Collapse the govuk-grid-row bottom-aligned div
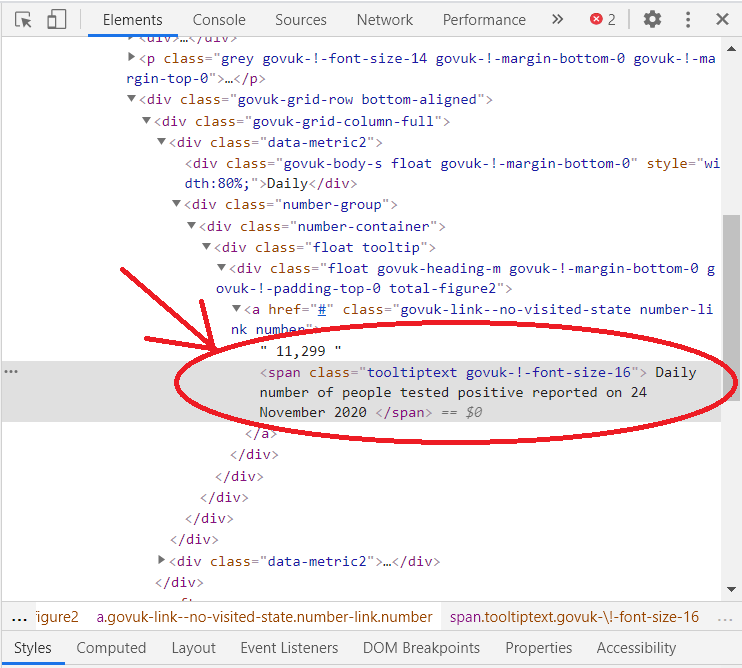The height and width of the screenshot is (668, 742). (x=132, y=98)
